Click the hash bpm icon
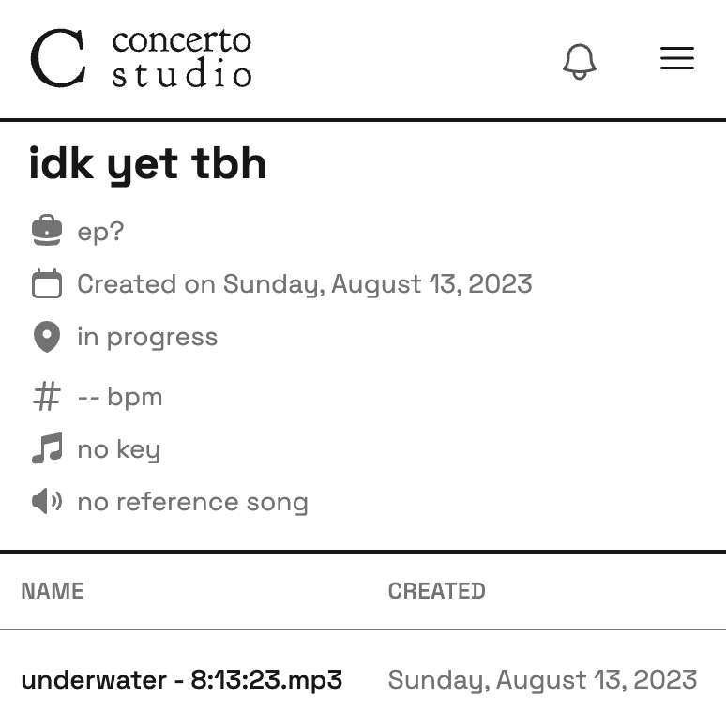The width and height of the screenshot is (726, 728). [x=46, y=396]
